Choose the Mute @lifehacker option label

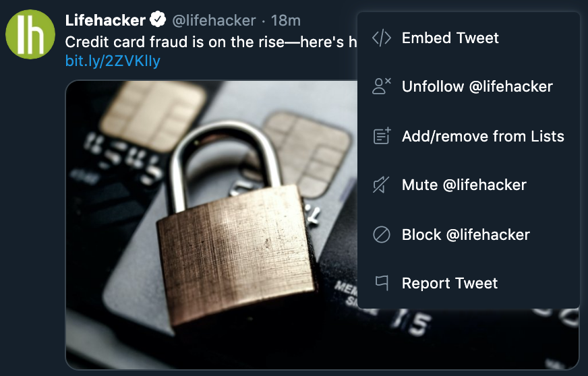point(464,185)
